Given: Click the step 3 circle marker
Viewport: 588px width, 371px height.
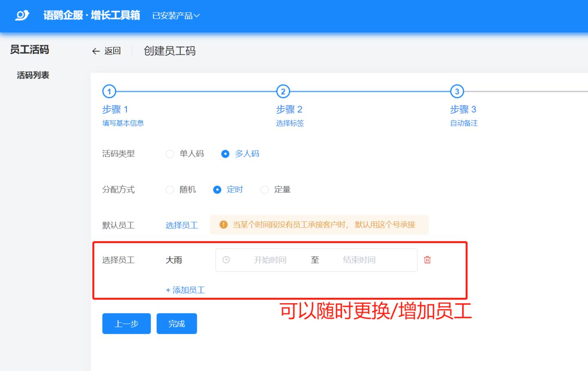Looking at the screenshot, I should pyautogui.click(x=457, y=92).
